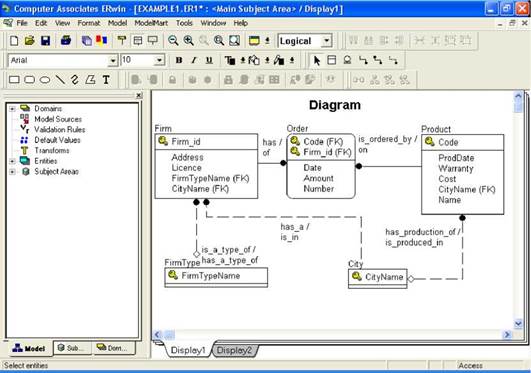Image resolution: width=531 pixels, height=373 pixels.
Task: Open the Format menu
Action: (x=89, y=23)
